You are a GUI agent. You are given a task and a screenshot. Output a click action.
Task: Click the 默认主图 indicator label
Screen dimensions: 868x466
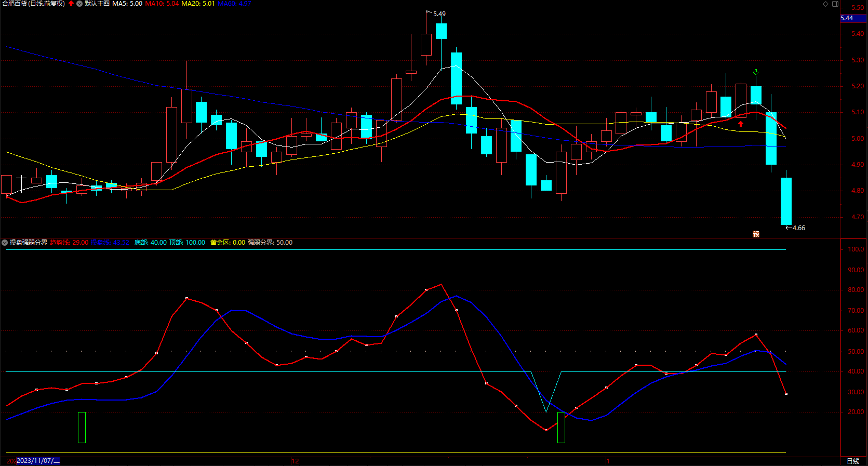pyautogui.click(x=97, y=4)
